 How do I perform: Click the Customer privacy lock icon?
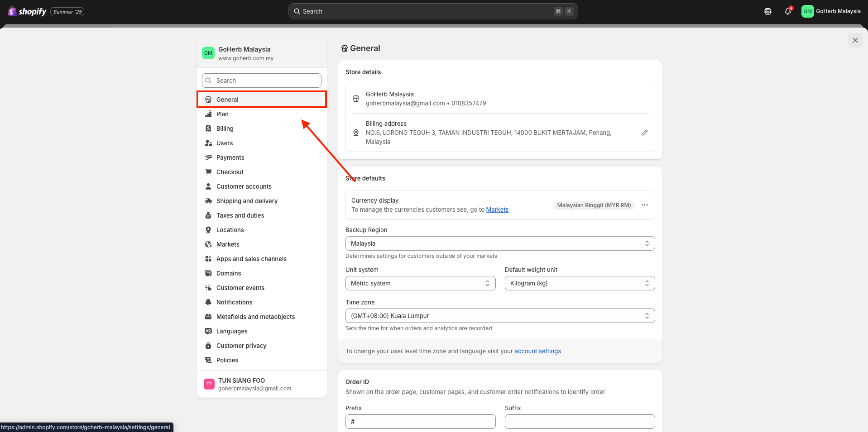click(x=208, y=346)
